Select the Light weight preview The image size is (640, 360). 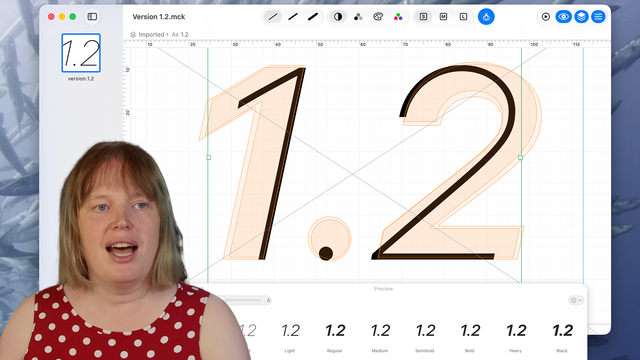tap(290, 331)
